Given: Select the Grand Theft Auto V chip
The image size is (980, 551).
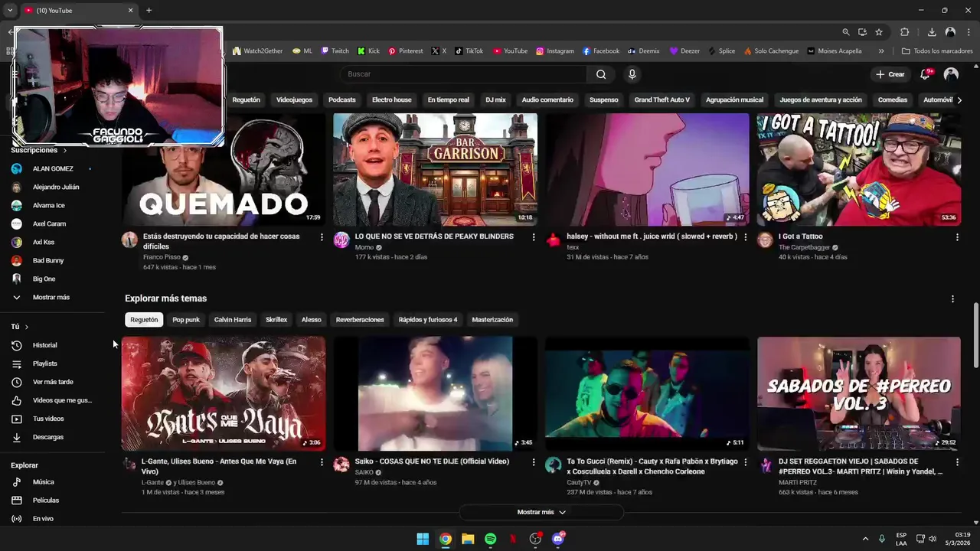Looking at the screenshot, I should (661, 100).
